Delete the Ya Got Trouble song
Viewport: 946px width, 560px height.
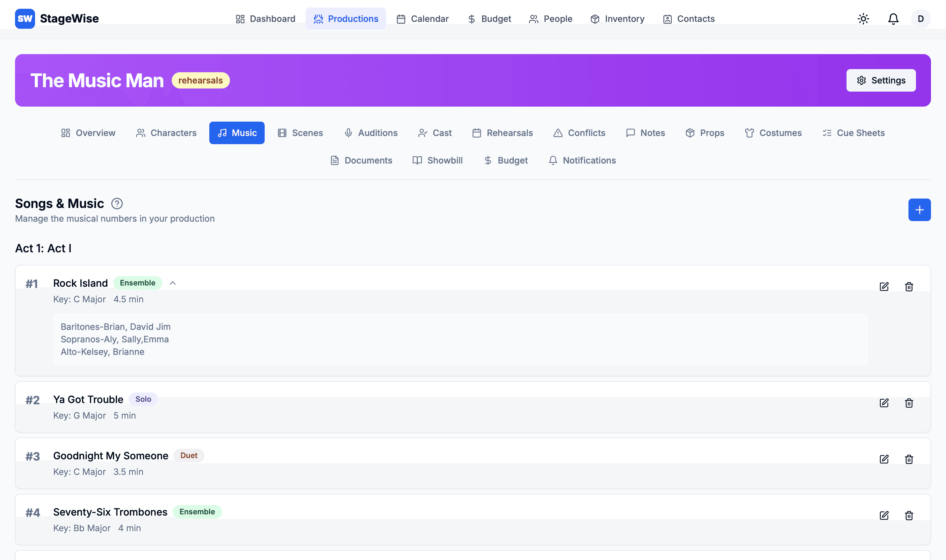click(909, 403)
